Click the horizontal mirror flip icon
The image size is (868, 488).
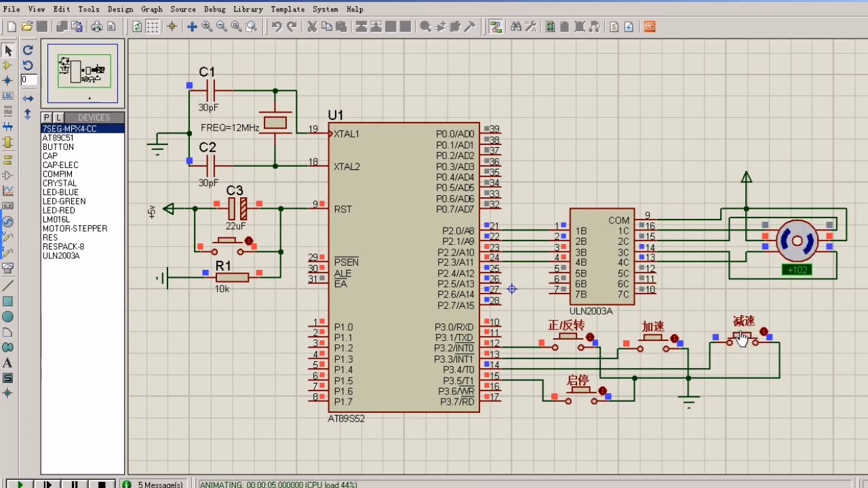[x=28, y=98]
